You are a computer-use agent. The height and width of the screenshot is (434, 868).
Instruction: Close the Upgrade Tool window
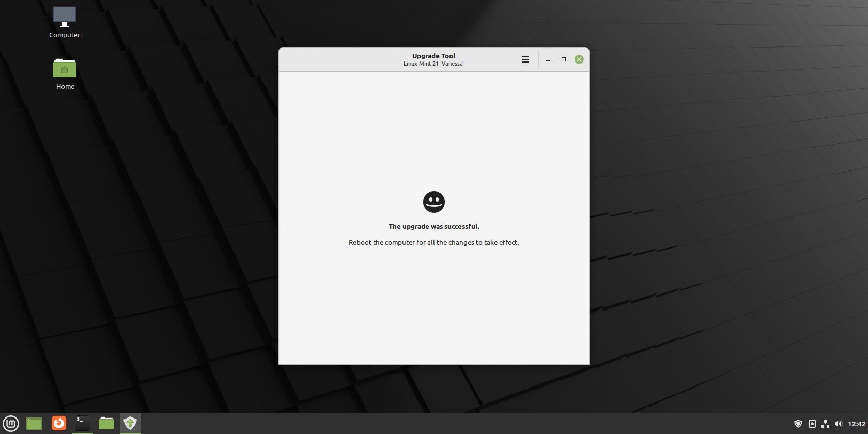tap(579, 59)
